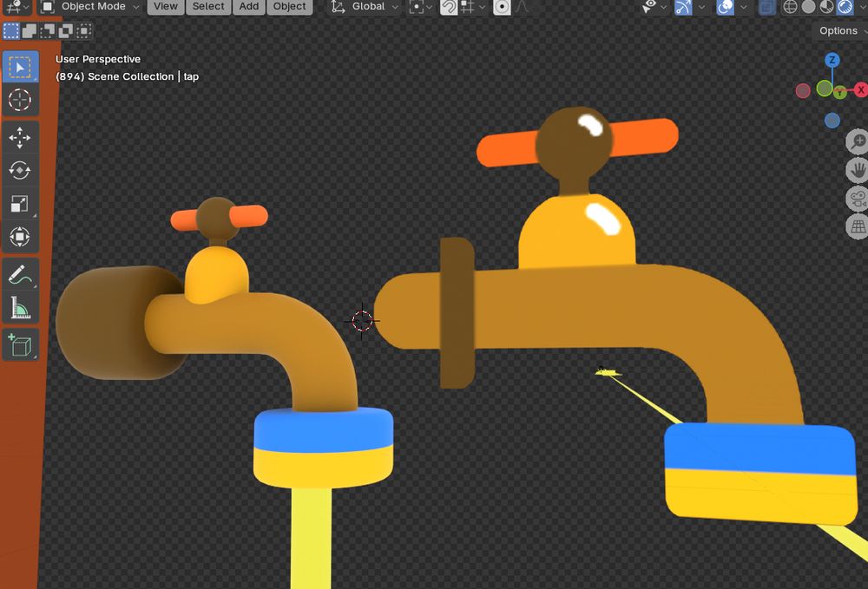The image size is (868, 589).
Task: Activate the Add Cube tool
Action: [x=20, y=344]
